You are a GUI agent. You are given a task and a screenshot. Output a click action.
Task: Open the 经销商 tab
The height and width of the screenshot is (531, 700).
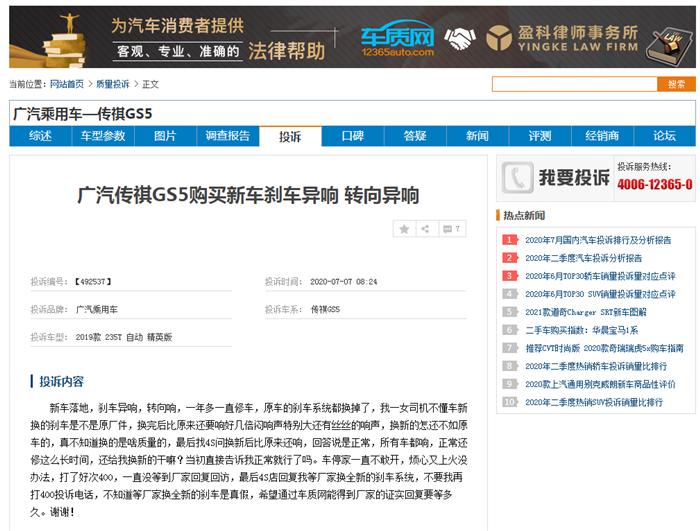pyautogui.click(x=602, y=136)
